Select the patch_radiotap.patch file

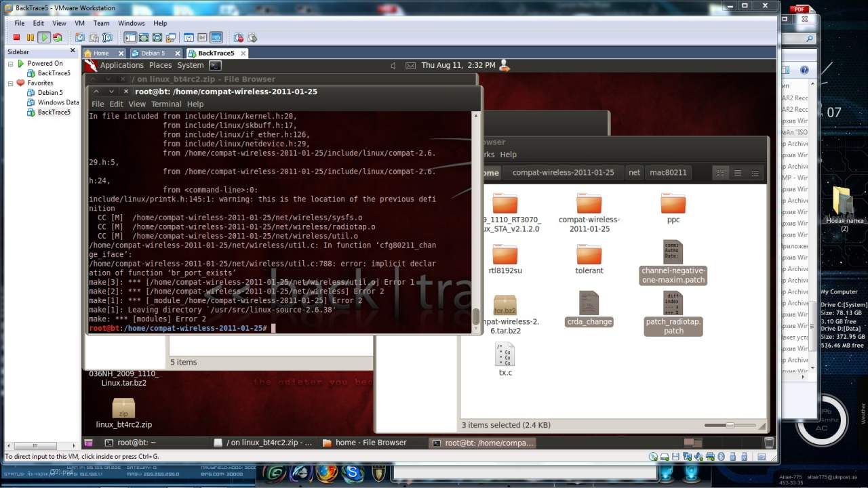(673, 313)
